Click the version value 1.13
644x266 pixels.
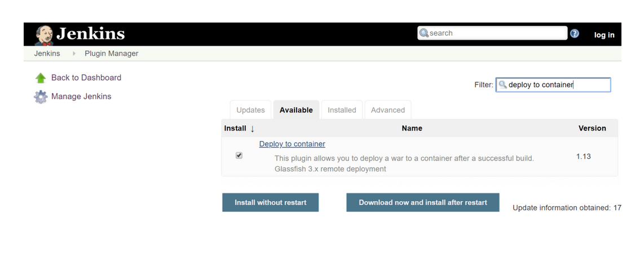(x=583, y=157)
